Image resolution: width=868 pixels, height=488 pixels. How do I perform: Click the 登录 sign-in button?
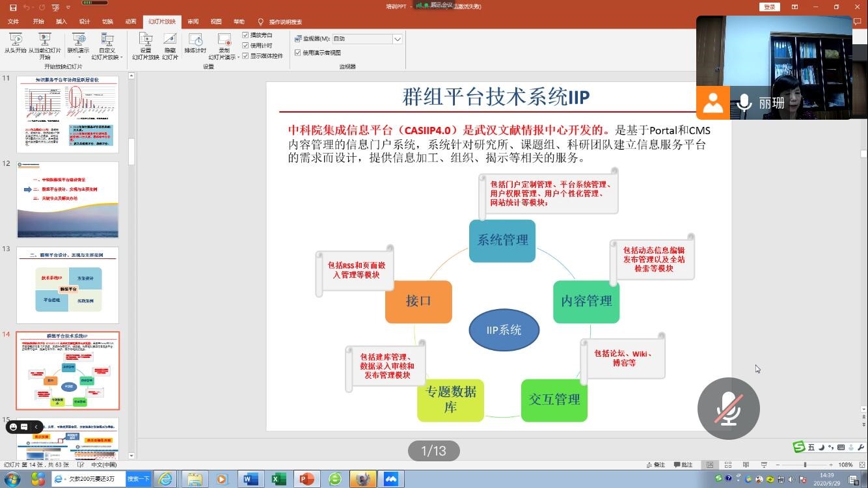click(769, 7)
